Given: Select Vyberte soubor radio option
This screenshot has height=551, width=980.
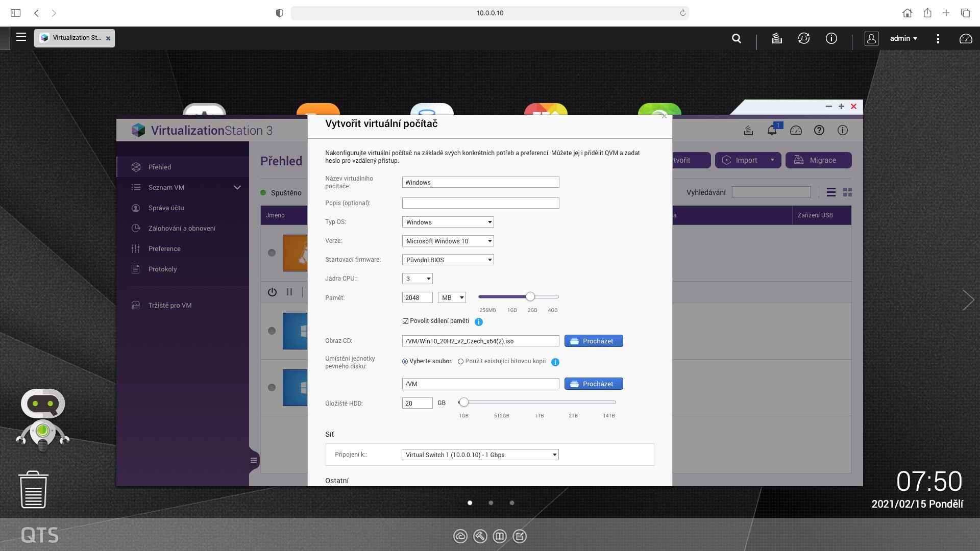Looking at the screenshot, I should [x=405, y=362].
